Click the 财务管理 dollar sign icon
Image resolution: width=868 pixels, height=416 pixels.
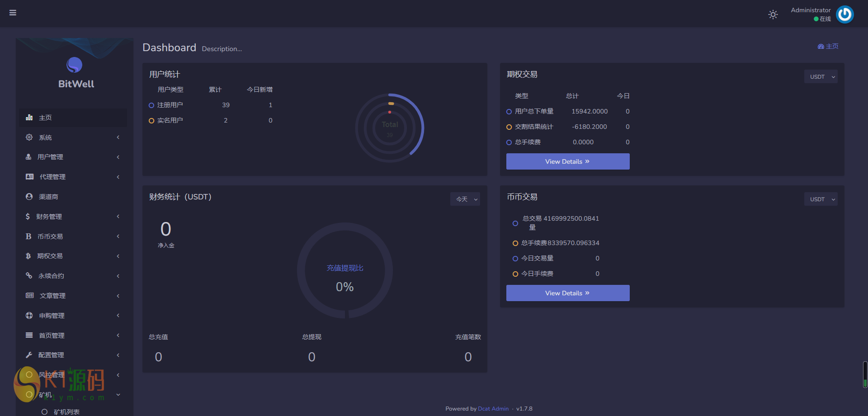pos(28,217)
